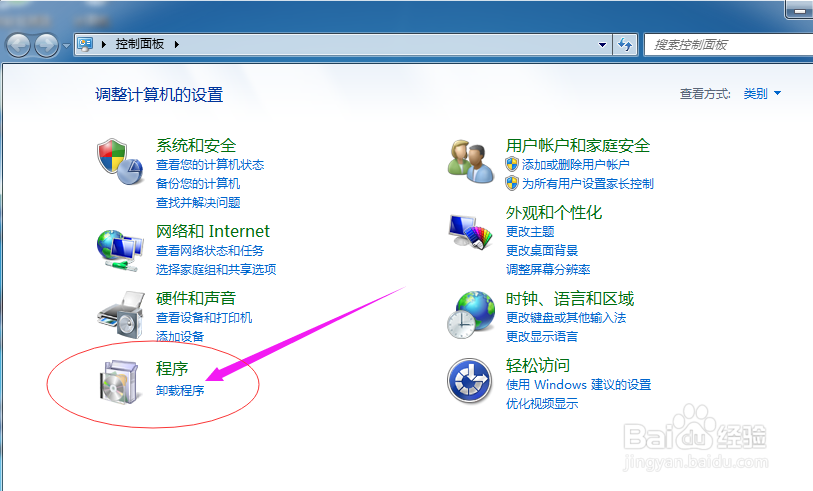The width and height of the screenshot is (813, 491).
Task: Click 优化视频显示 link
Action: (542, 404)
